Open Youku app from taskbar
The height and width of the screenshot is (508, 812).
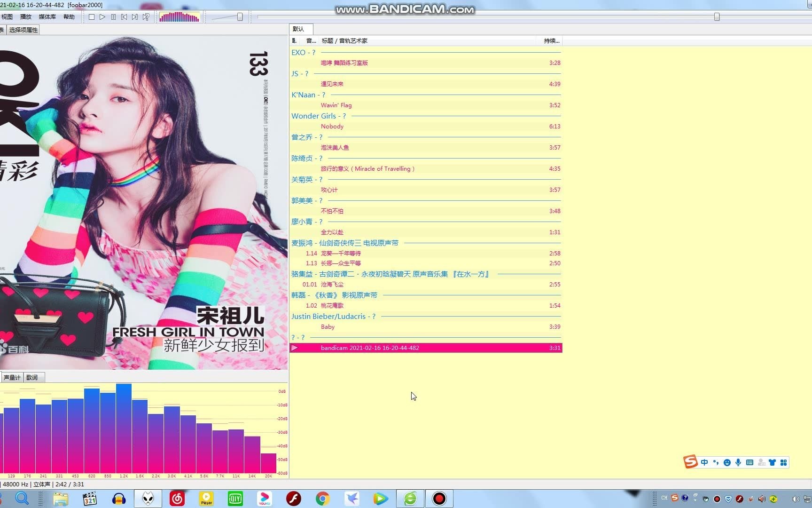(265, 499)
